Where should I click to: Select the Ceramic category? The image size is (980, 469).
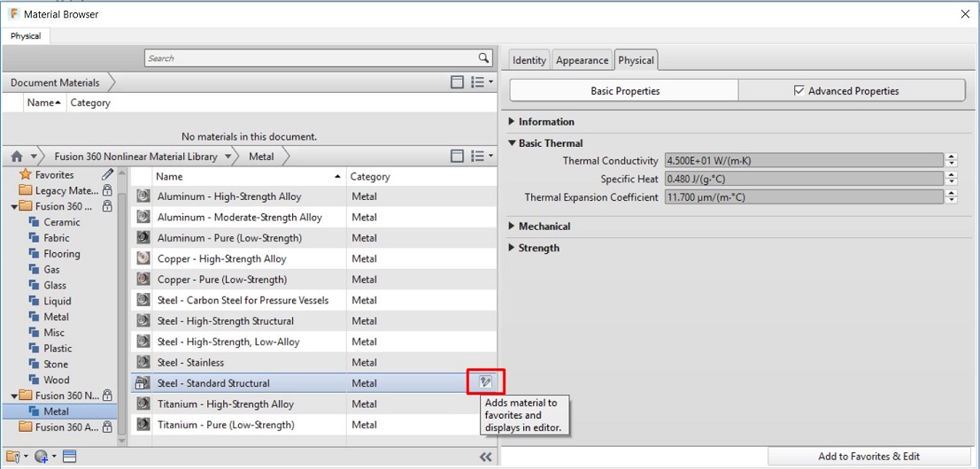(55, 222)
